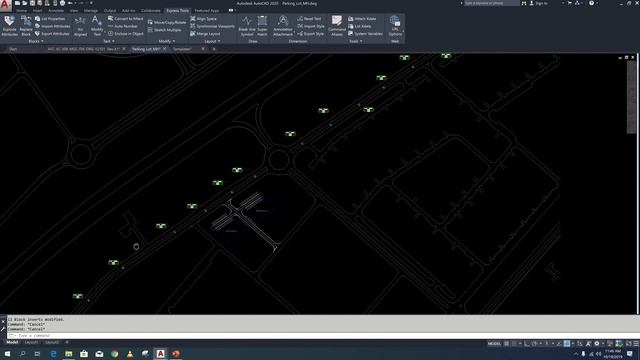The height and width of the screenshot is (360, 640).
Task: Switch to the Template drawing tab
Action: (x=182, y=49)
